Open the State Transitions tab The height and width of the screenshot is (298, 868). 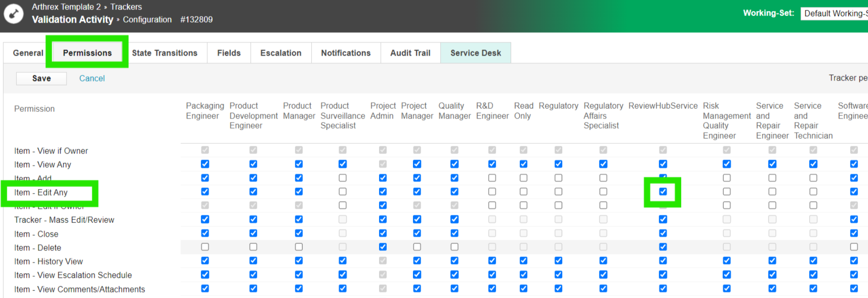pyautogui.click(x=165, y=53)
